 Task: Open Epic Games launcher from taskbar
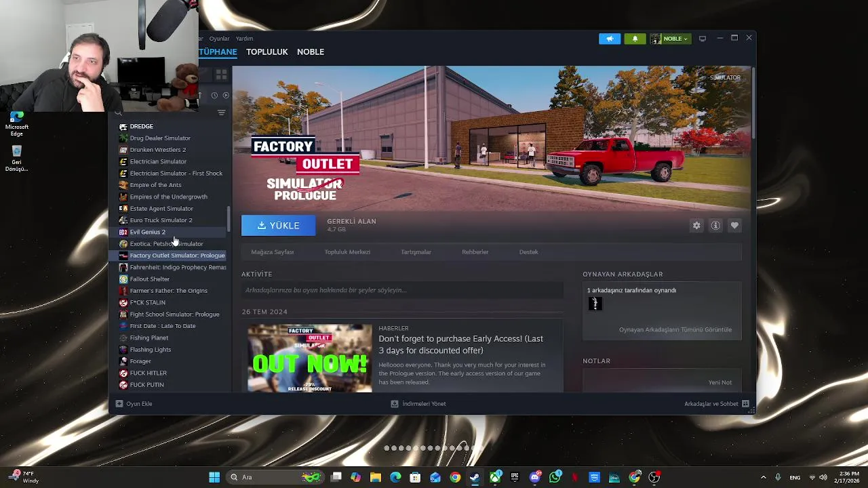coord(515,477)
